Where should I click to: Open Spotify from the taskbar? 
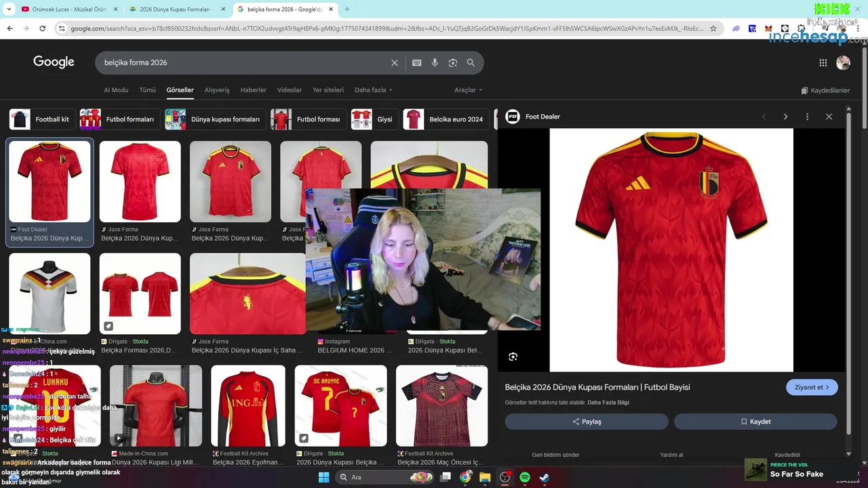(525, 477)
